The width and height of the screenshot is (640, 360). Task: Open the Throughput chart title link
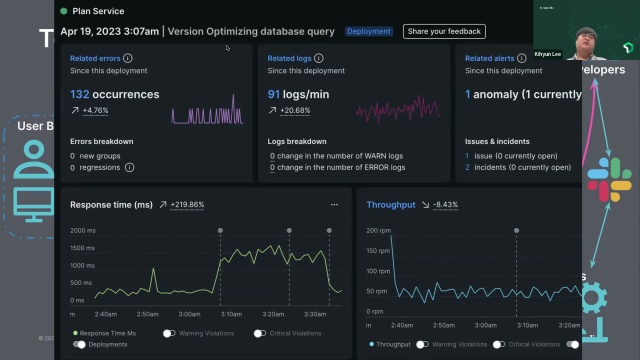391,204
